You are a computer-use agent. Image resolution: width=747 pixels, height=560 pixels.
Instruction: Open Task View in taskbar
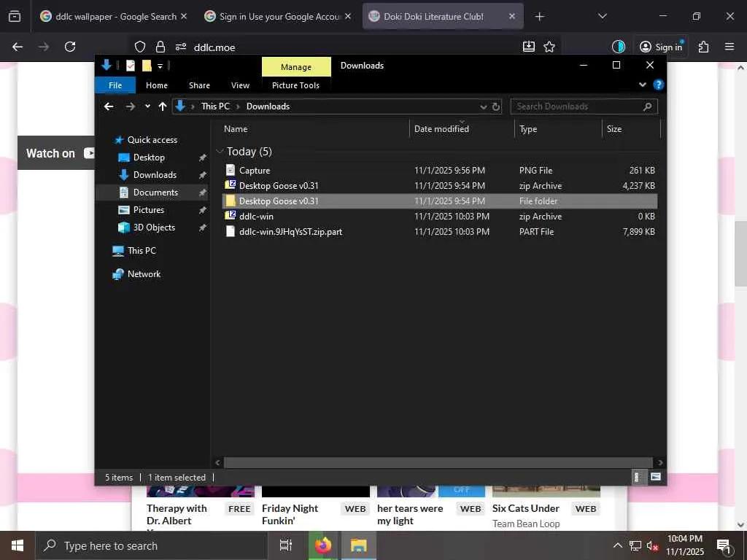click(285, 545)
